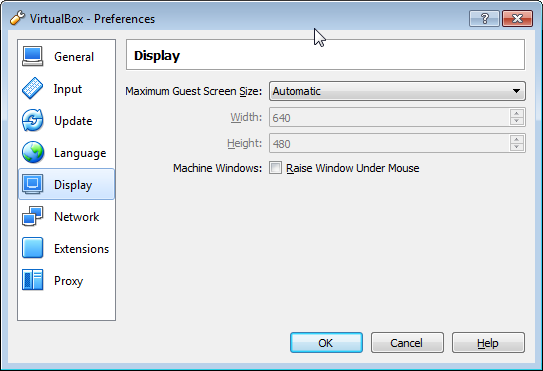
Task: Click the Display screen icon in sidebar
Action: (33, 184)
